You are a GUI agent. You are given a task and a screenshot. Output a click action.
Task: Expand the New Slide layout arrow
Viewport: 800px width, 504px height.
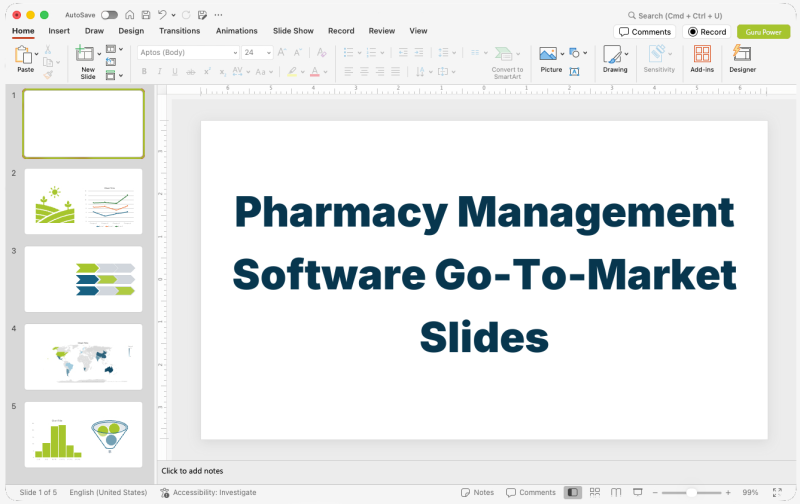tap(99, 54)
